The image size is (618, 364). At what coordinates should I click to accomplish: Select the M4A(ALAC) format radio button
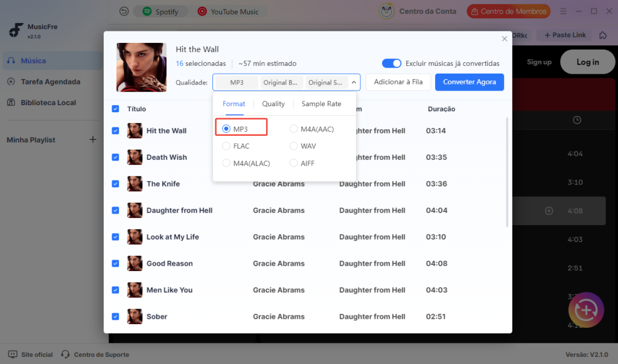226,163
